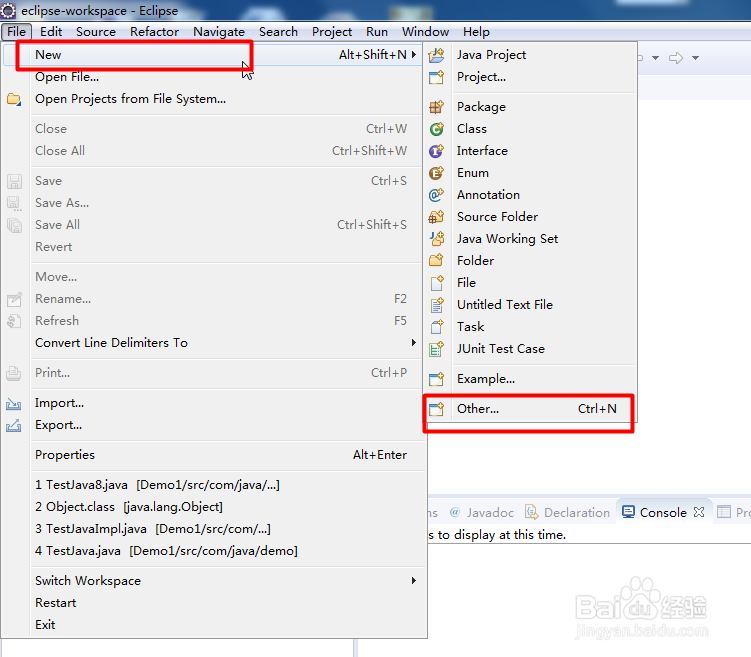Click the Source Folder icon
The height and width of the screenshot is (657, 751).
[x=436, y=217]
